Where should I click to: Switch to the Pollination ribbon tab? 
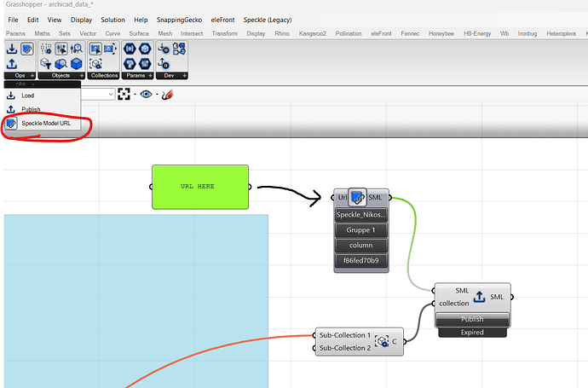(349, 34)
